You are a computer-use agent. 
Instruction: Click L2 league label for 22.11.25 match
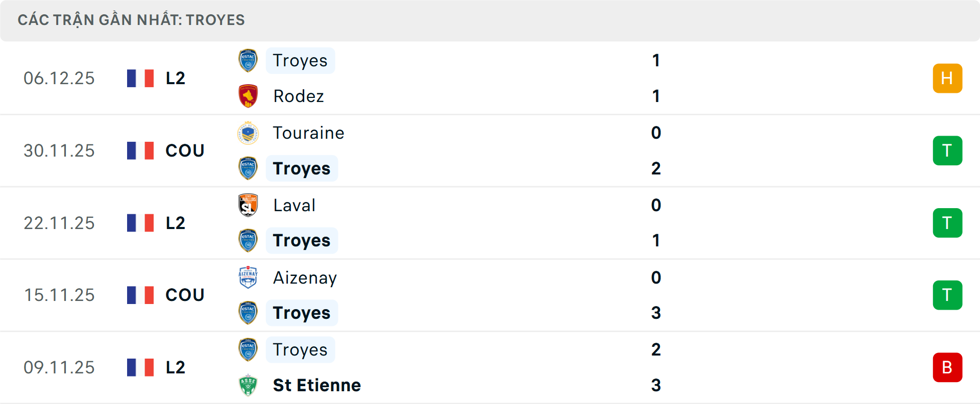(175, 223)
